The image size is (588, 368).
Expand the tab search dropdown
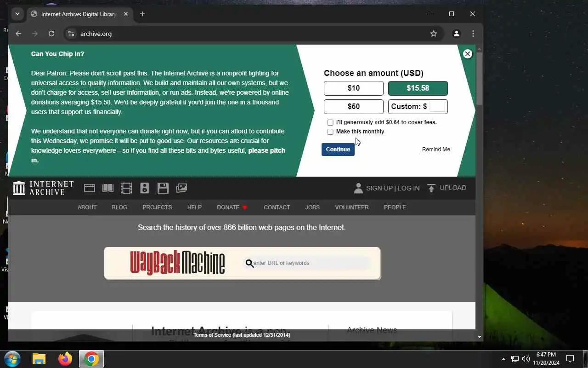pyautogui.click(x=17, y=14)
